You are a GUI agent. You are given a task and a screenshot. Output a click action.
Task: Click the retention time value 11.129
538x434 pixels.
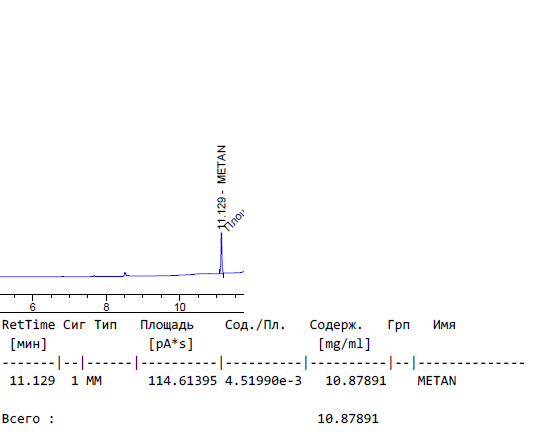32,381
